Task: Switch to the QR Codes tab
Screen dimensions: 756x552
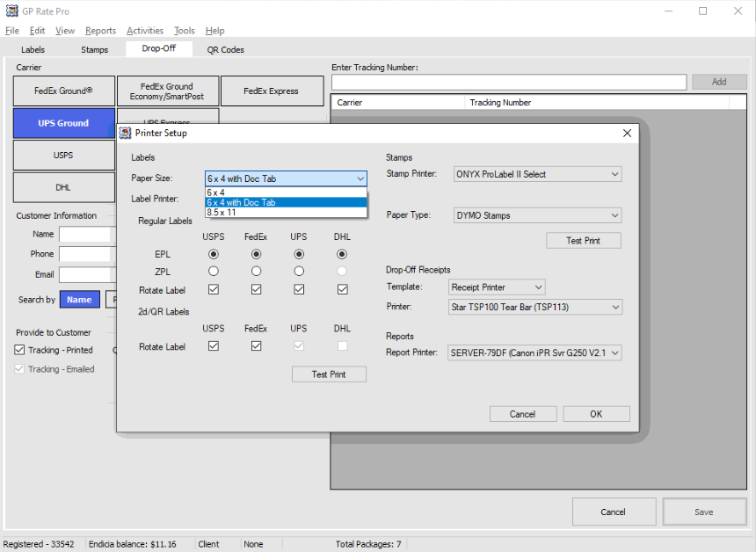Action: pos(225,49)
